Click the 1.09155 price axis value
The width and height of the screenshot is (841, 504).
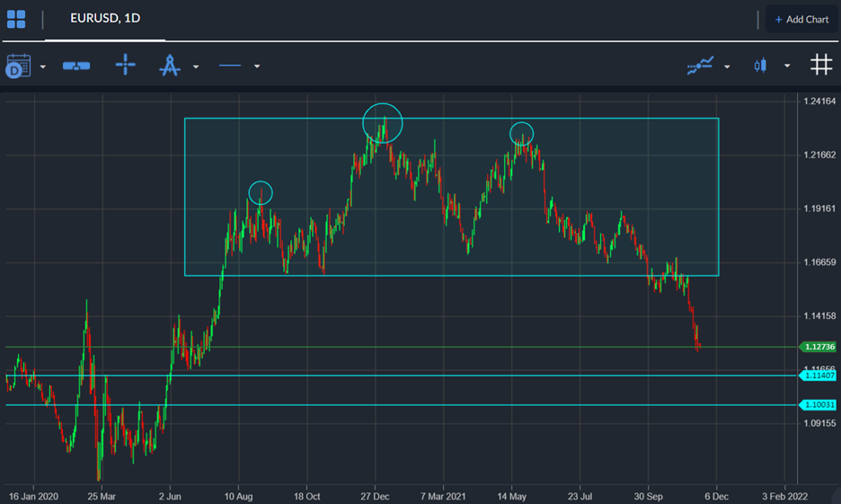tap(819, 423)
